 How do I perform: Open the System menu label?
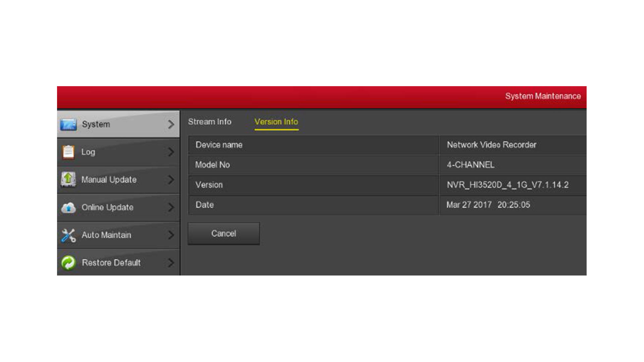tap(96, 124)
